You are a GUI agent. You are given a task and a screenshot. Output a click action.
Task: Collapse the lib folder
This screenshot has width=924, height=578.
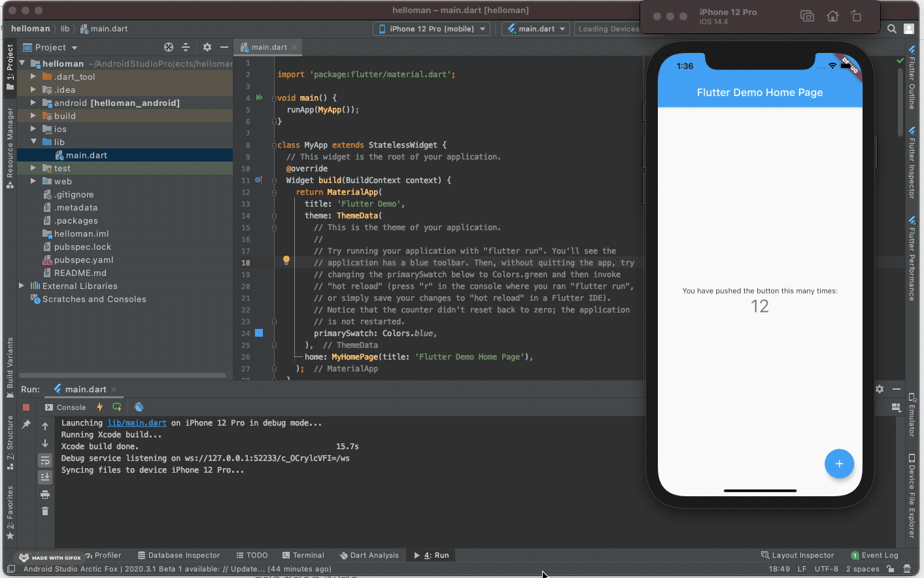click(x=33, y=142)
